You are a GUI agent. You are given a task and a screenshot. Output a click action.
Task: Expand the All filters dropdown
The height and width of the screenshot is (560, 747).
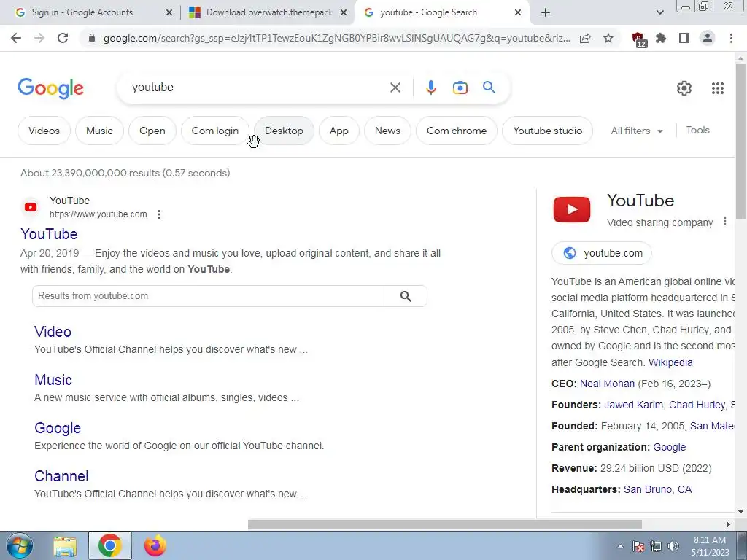636,131
